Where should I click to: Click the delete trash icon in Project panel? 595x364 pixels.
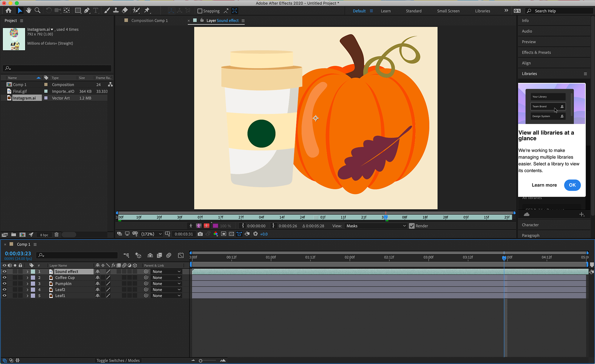[x=56, y=235]
